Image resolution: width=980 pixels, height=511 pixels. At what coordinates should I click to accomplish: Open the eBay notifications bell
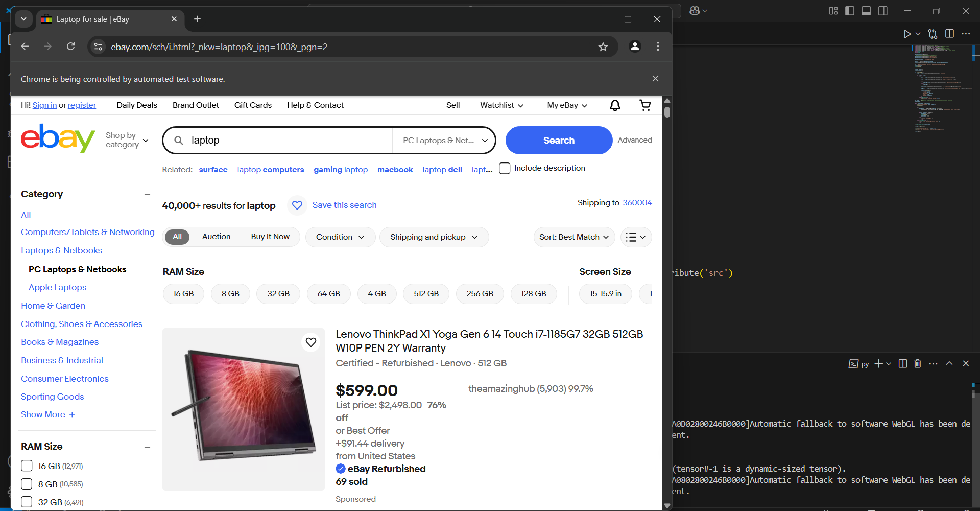point(615,105)
